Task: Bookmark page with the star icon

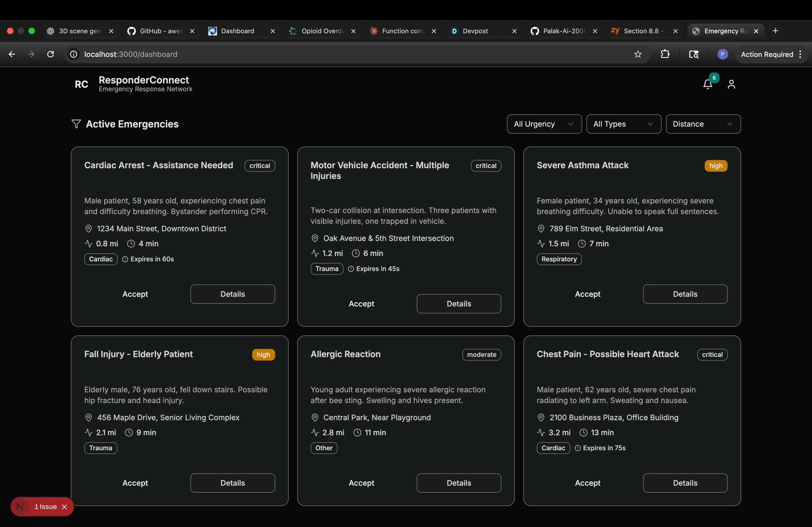Action: pos(638,54)
